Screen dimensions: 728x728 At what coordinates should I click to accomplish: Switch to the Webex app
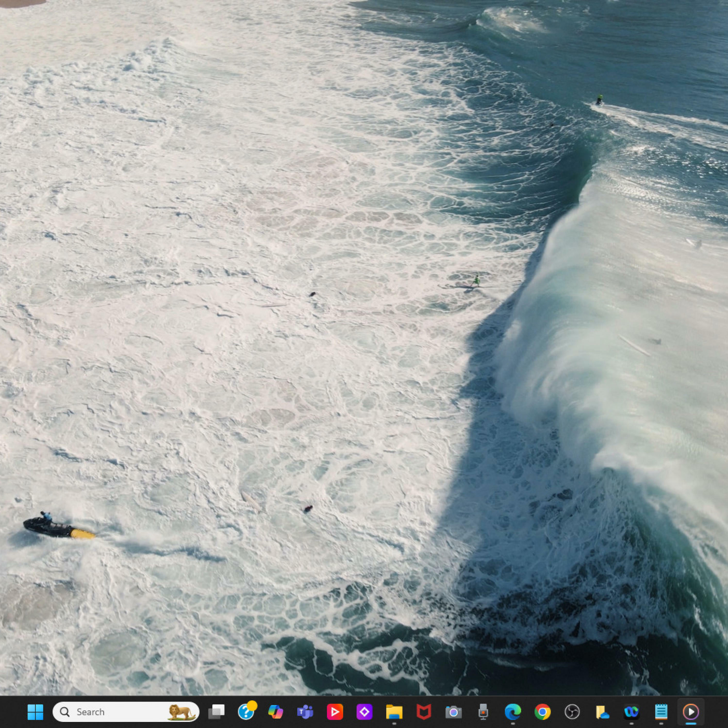(631, 712)
